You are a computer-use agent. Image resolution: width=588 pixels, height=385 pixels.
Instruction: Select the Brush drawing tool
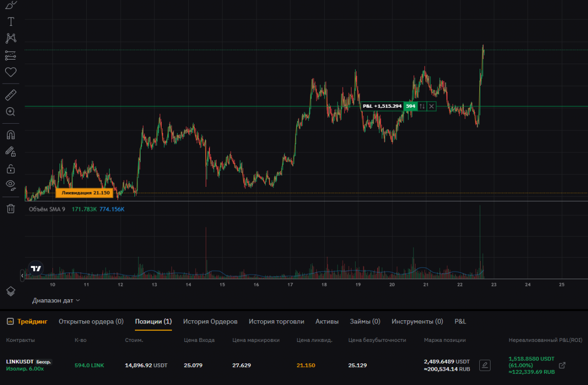click(x=11, y=5)
